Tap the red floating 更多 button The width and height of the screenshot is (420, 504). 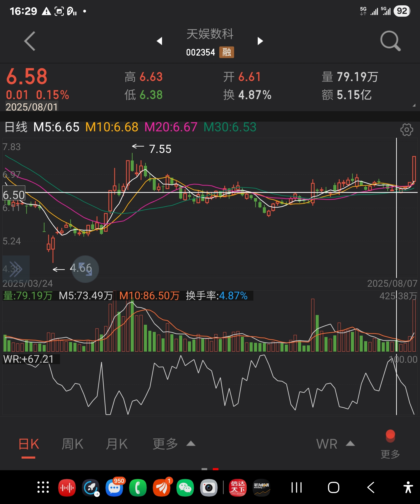click(390, 444)
